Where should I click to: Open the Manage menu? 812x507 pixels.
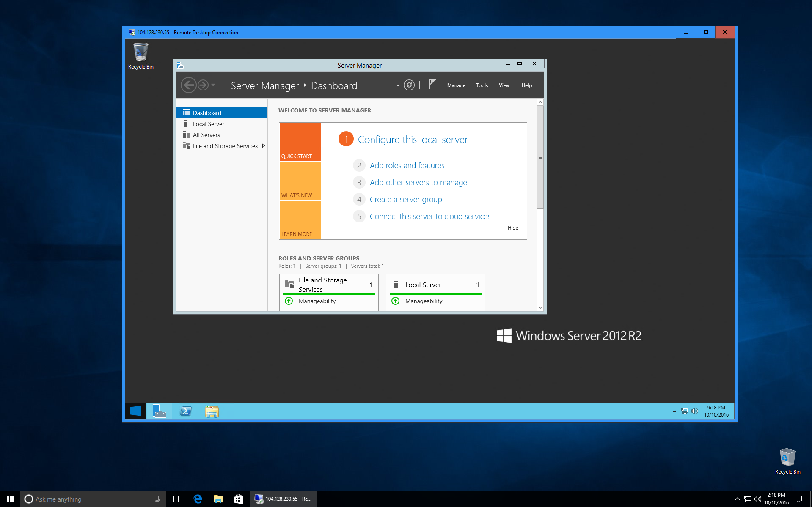pos(456,85)
